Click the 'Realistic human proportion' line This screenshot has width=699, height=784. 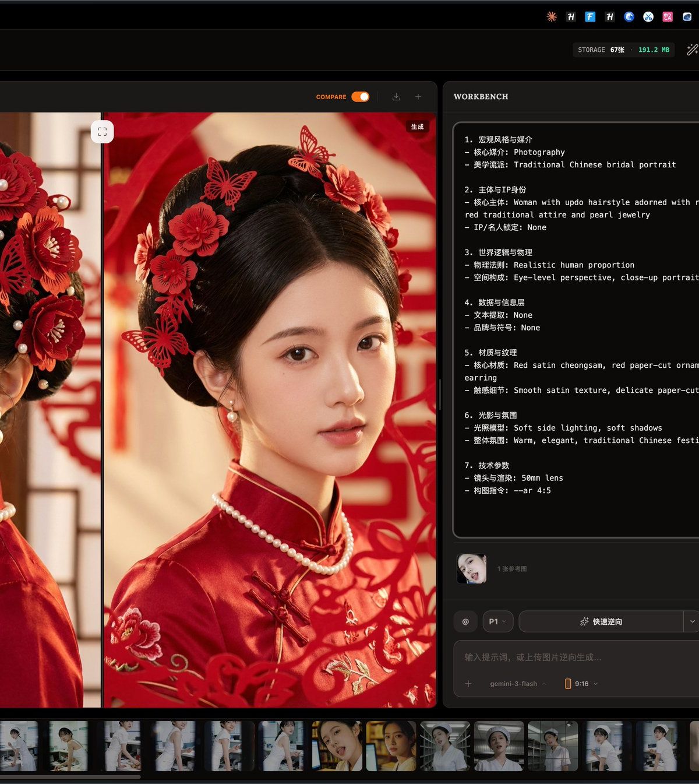549,265
